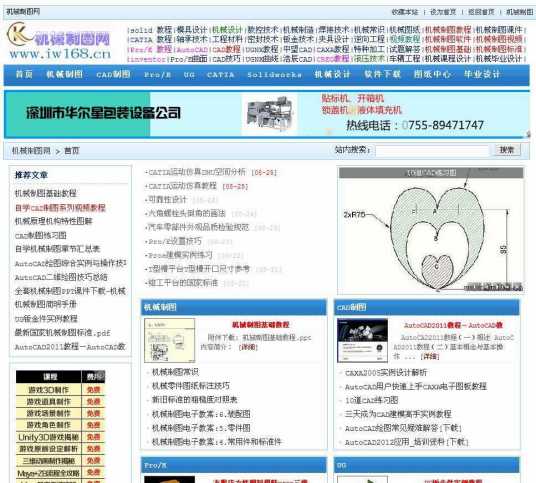Click the 搜索 search button
The image size is (536, 483).
coord(507,150)
